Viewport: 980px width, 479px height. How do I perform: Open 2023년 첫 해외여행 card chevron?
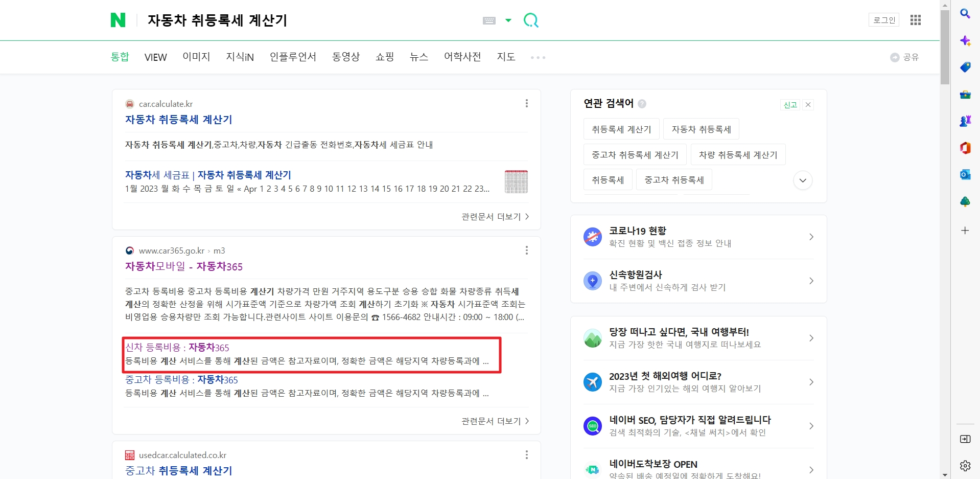pos(811,382)
